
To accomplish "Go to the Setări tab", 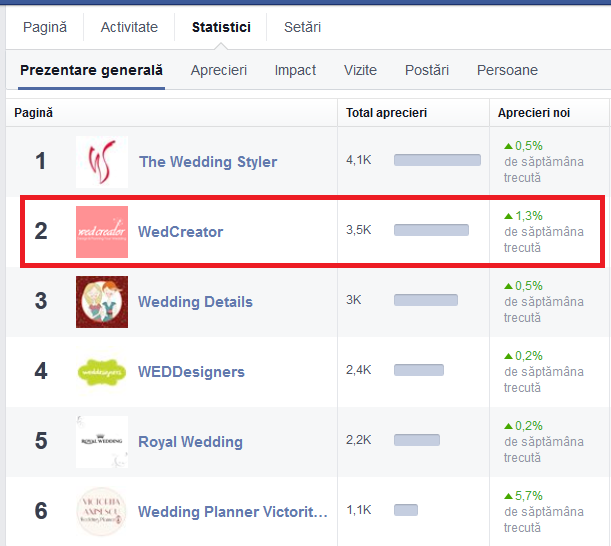I will point(302,27).
